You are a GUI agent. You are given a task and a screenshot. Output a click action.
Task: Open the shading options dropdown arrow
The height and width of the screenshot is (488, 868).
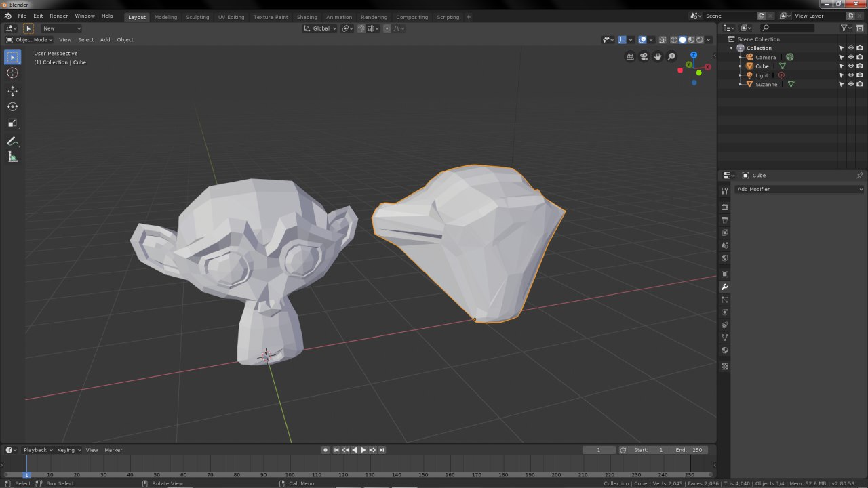pyautogui.click(x=709, y=39)
